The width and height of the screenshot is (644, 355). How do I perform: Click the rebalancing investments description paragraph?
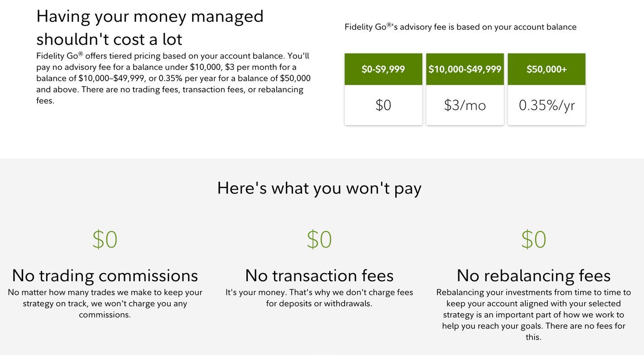pyautogui.click(x=533, y=314)
